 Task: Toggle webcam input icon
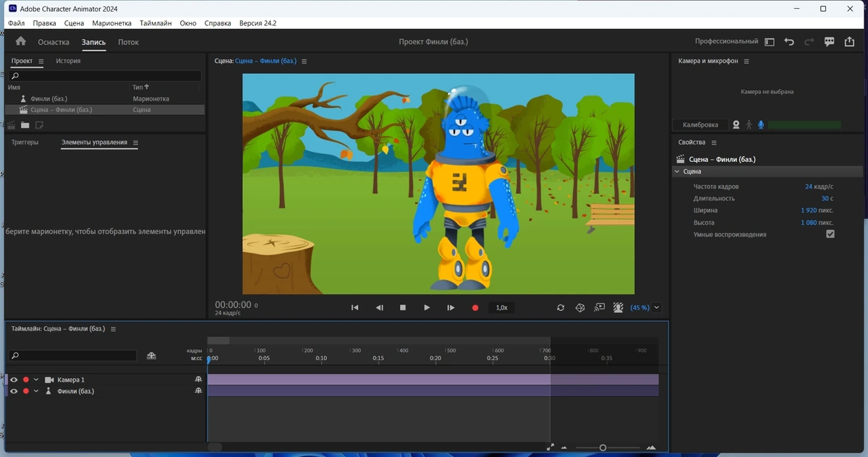pos(736,124)
